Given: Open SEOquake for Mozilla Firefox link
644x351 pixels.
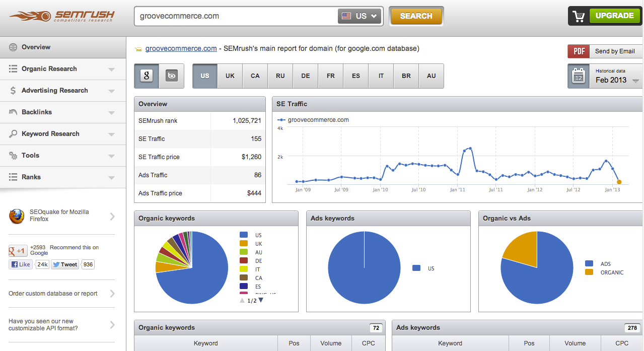Looking at the screenshot, I should pyautogui.click(x=59, y=216).
